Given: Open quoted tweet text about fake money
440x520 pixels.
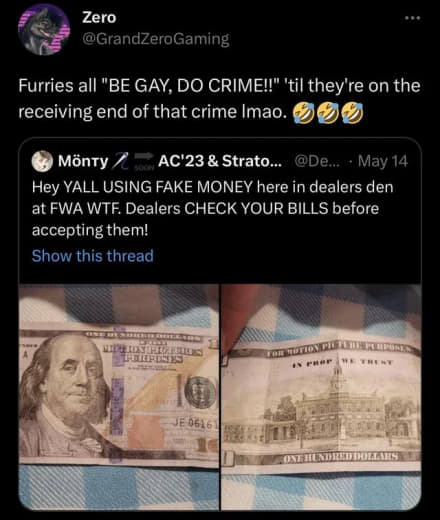Looking at the screenshot, I should click(x=212, y=208).
